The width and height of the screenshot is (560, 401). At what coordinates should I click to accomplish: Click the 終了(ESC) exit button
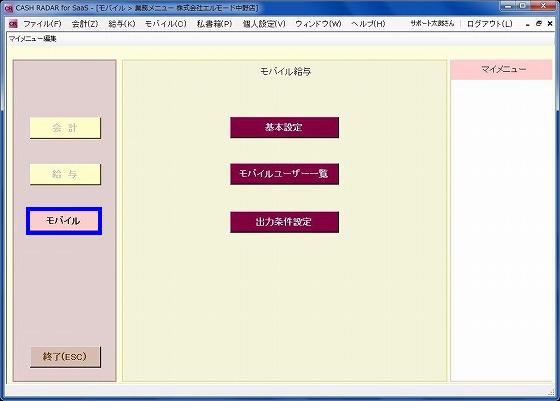tap(65, 357)
